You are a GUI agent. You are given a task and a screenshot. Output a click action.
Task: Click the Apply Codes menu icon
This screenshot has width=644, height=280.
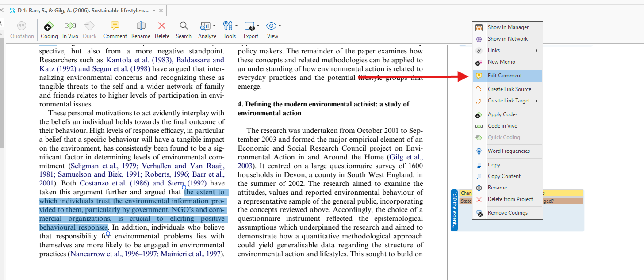pyautogui.click(x=479, y=114)
